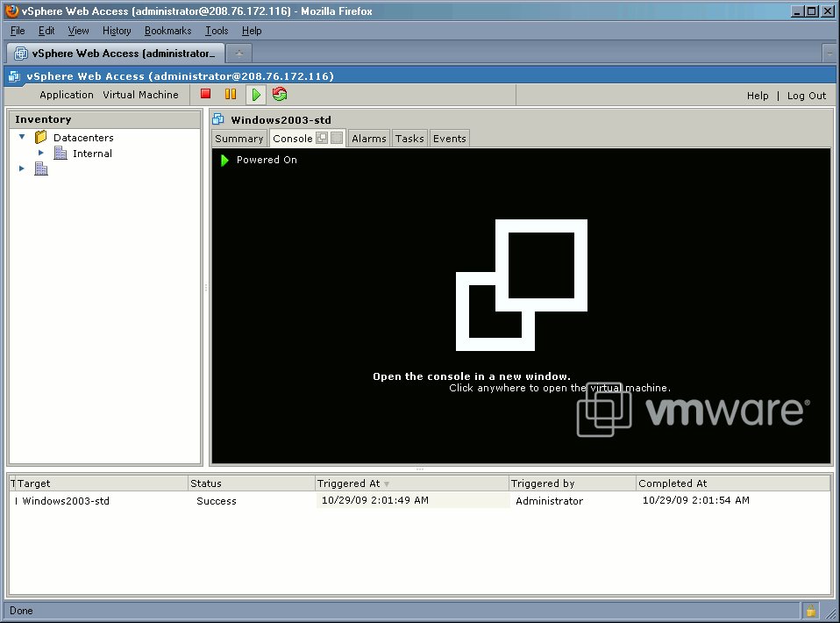Viewport: 840px width, 623px height.
Task: Open the Firefox Tools menu
Action: 217,31
